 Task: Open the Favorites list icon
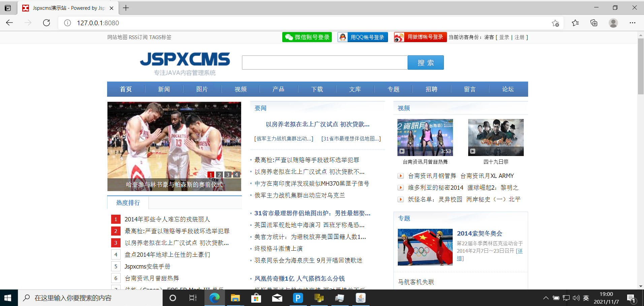tap(575, 23)
